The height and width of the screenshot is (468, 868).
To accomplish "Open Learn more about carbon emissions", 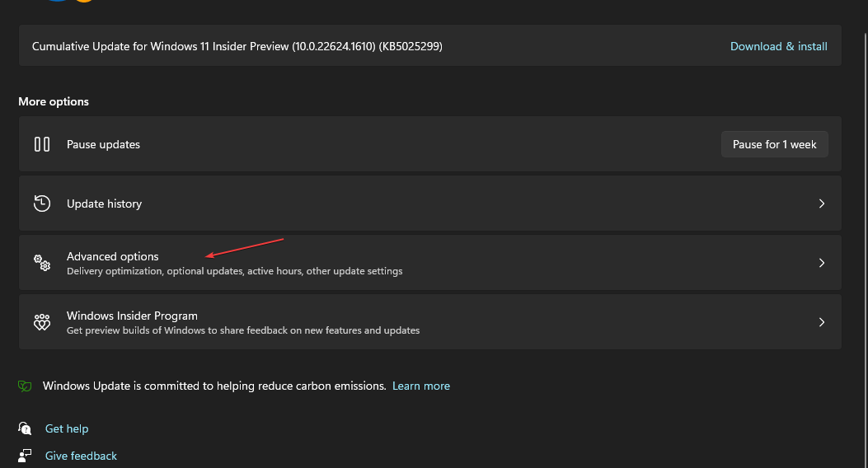I will tap(420, 386).
